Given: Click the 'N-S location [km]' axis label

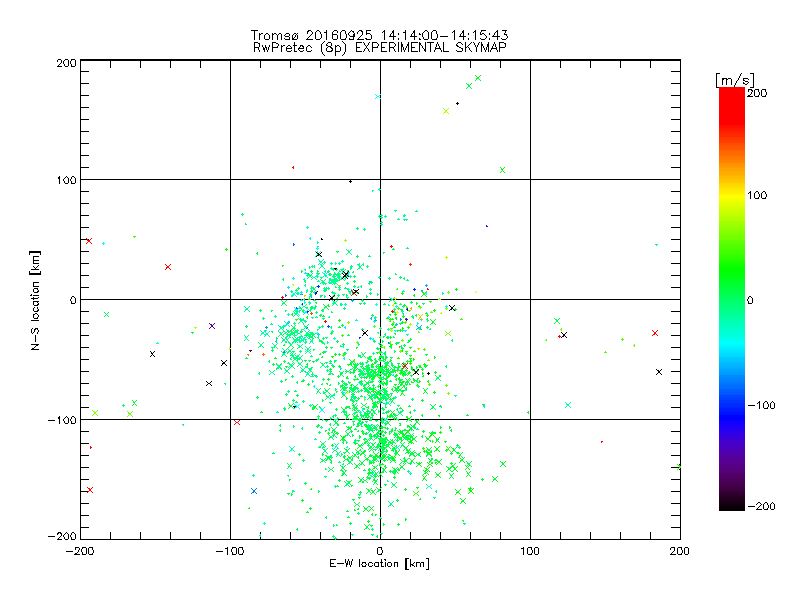Looking at the screenshot, I should click(x=35, y=301).
